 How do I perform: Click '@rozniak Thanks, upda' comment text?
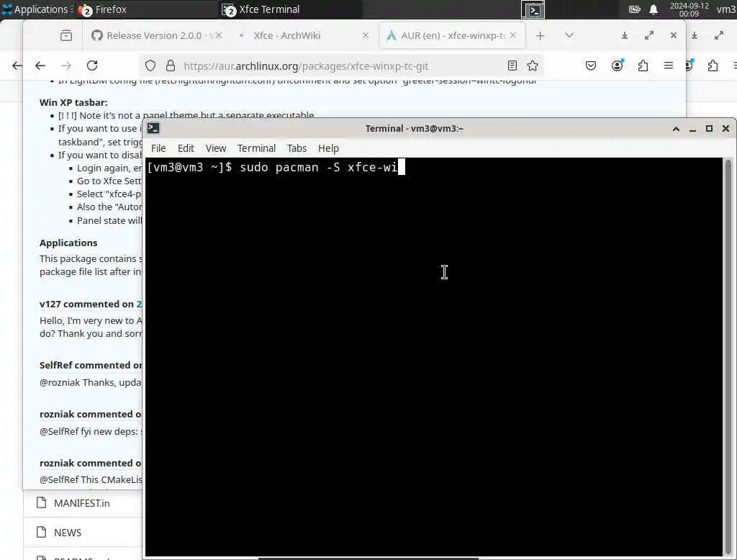tap(90, 383)
